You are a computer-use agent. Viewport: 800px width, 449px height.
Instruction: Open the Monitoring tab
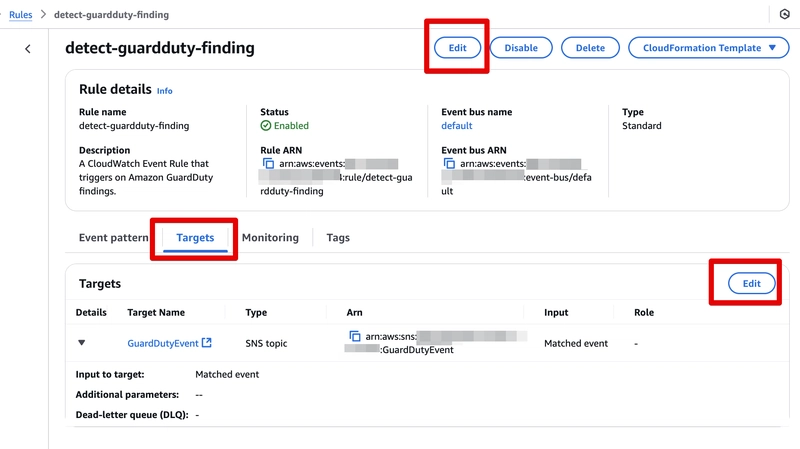270,238
